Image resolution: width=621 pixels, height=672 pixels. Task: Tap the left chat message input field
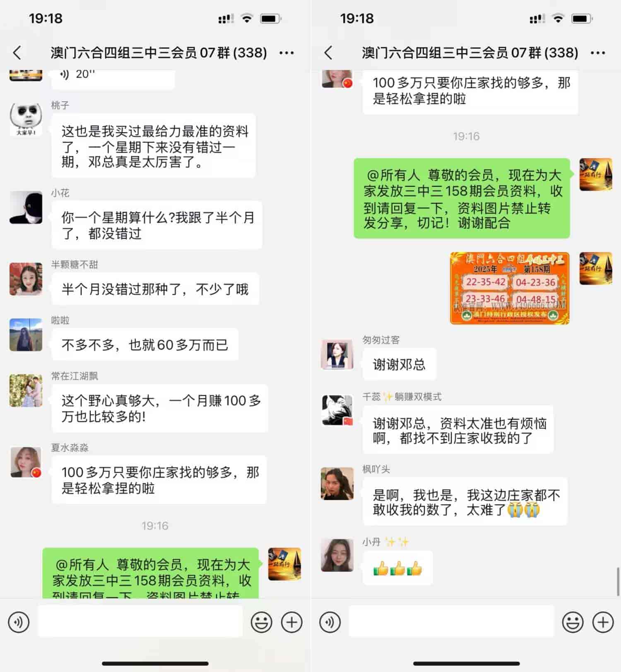(x=140, y=621)
